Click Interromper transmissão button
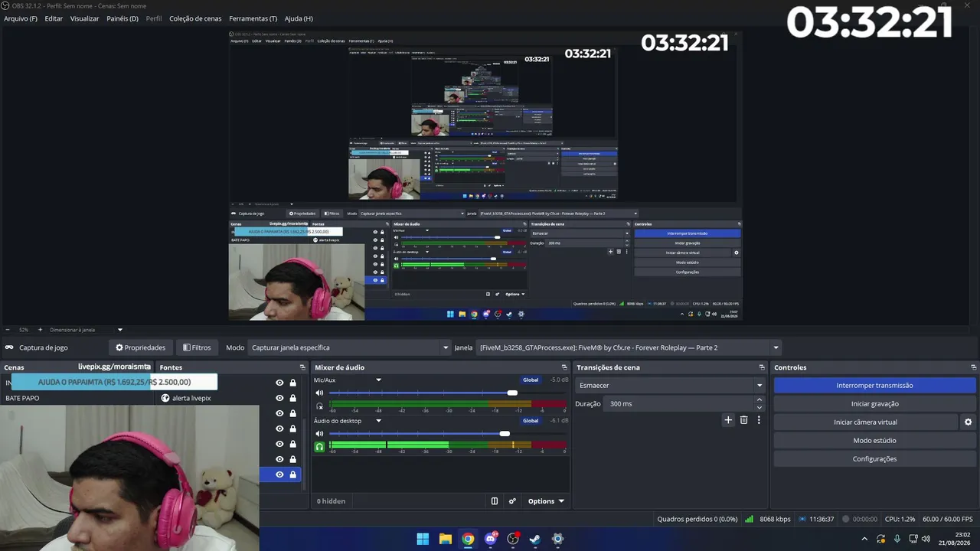This screenshot has width=980, height=551. pos(874,386)
